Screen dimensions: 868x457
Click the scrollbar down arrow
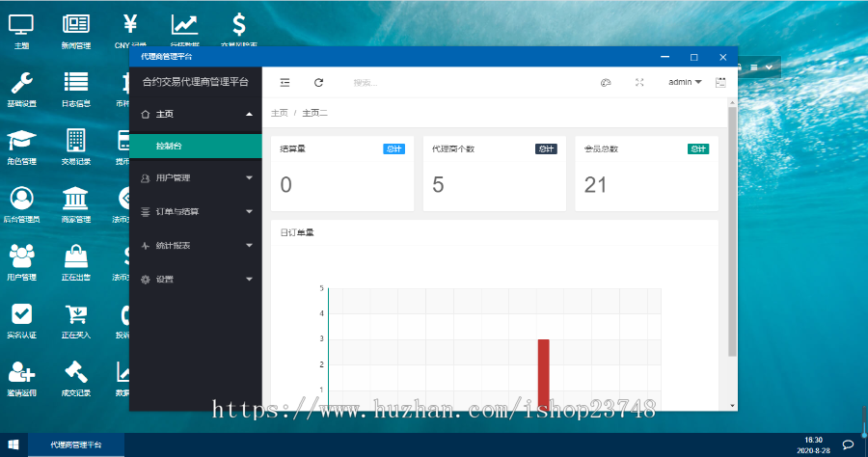pos(732,406)
